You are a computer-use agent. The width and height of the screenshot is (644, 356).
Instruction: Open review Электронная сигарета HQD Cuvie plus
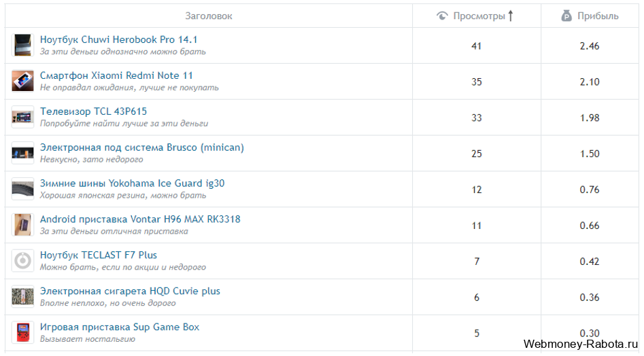click(130, 291)
